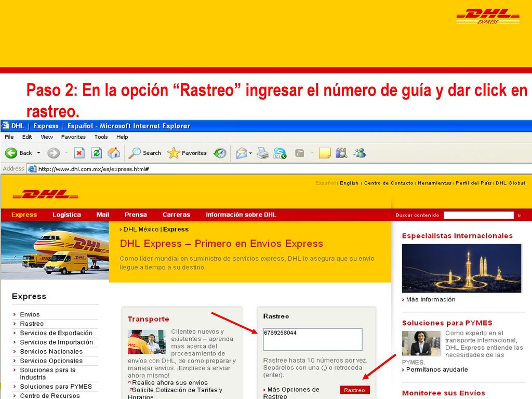Open Servicios Opcionales sidebar link
The image size is (532, 399).
pos(51,361)
